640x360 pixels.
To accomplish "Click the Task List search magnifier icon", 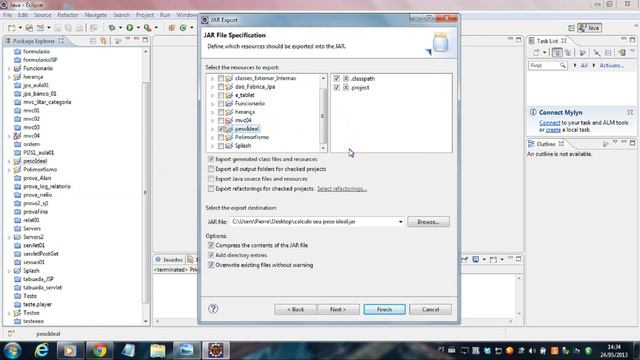I will tap(563, 65).
